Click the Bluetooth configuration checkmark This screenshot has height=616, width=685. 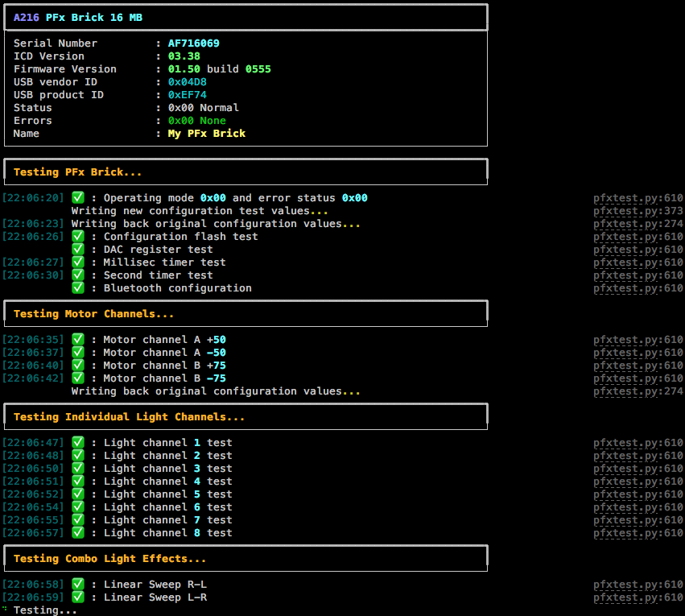[x=78, y=288]
